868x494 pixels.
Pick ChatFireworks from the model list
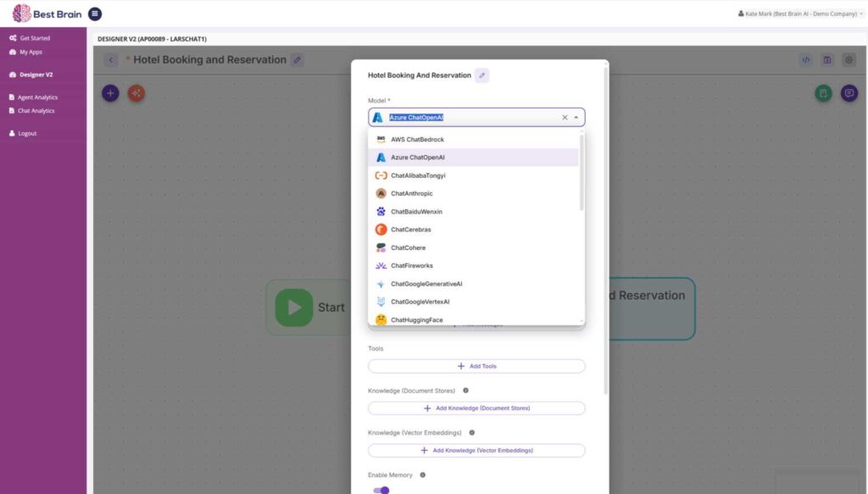[473, 265]
